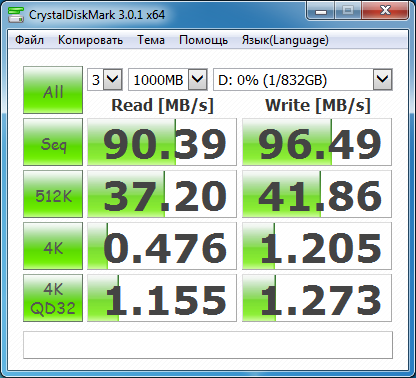Click the Read [MB/s] column header
This screenshot has width=416, height=378.
coord(162,105)
